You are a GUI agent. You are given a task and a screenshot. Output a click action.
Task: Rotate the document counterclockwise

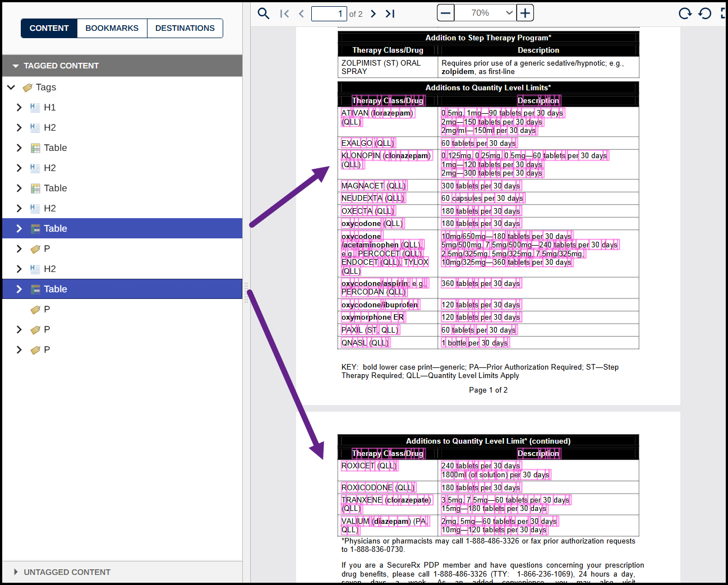pos(705,13)
